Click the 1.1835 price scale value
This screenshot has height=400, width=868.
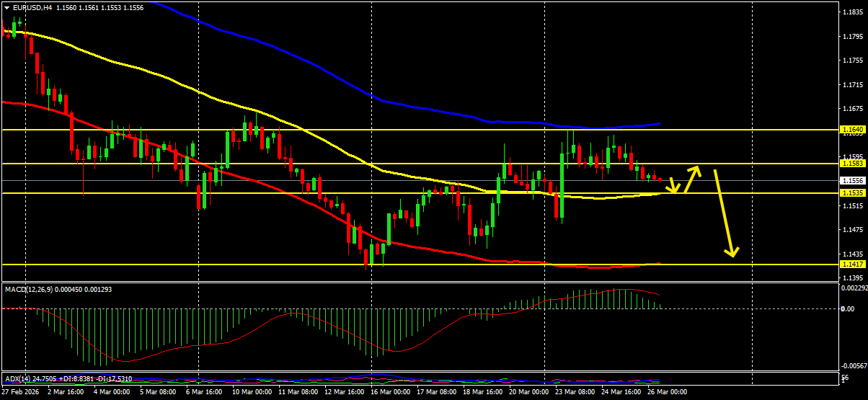coord(852,12)
